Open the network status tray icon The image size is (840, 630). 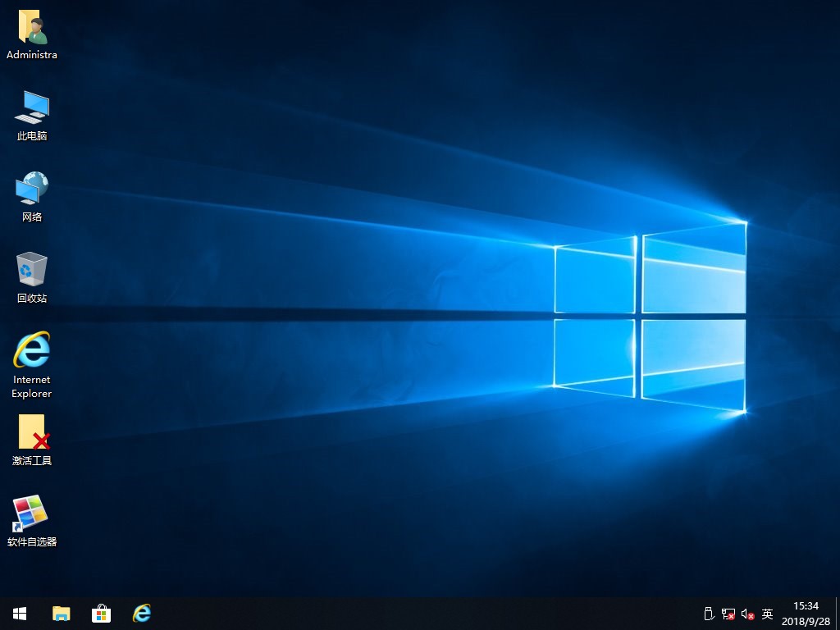click(728, 614)
